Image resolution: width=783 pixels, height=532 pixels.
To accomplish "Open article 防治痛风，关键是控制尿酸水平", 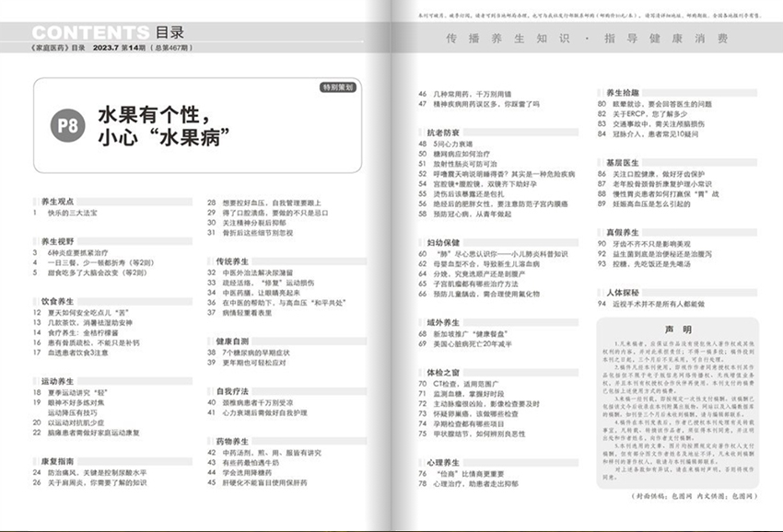I will (x=100, y=473).
